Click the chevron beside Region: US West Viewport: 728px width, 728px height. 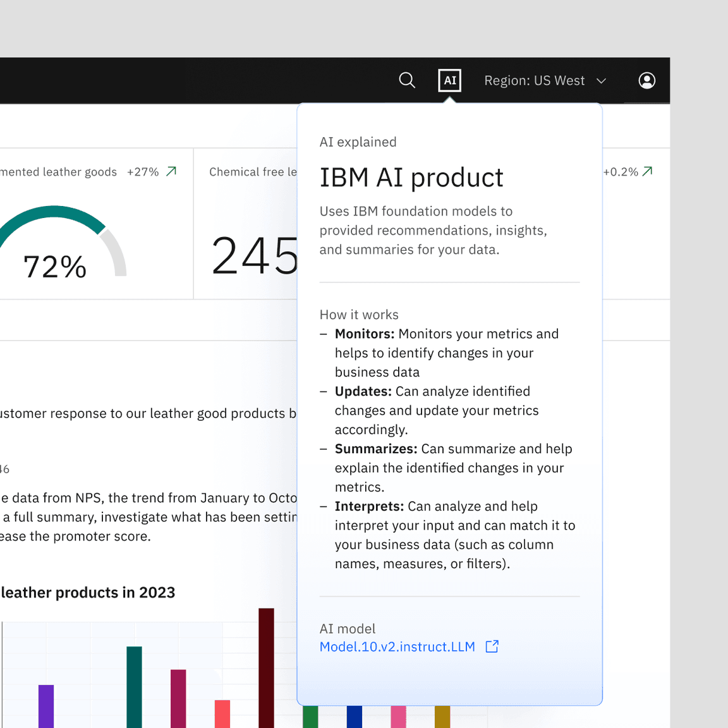[601, 81]
